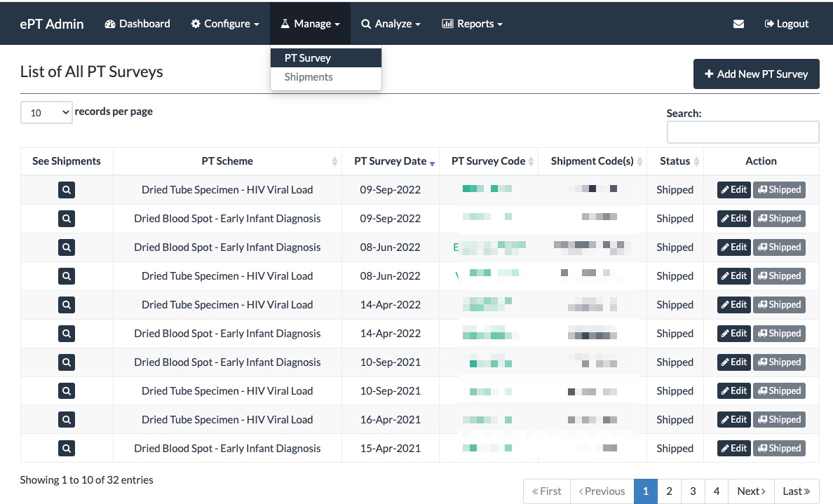Expand the Configure menu
Image resolution: width=833 pixels, height=504 pixels.
(x=225, y=24)
